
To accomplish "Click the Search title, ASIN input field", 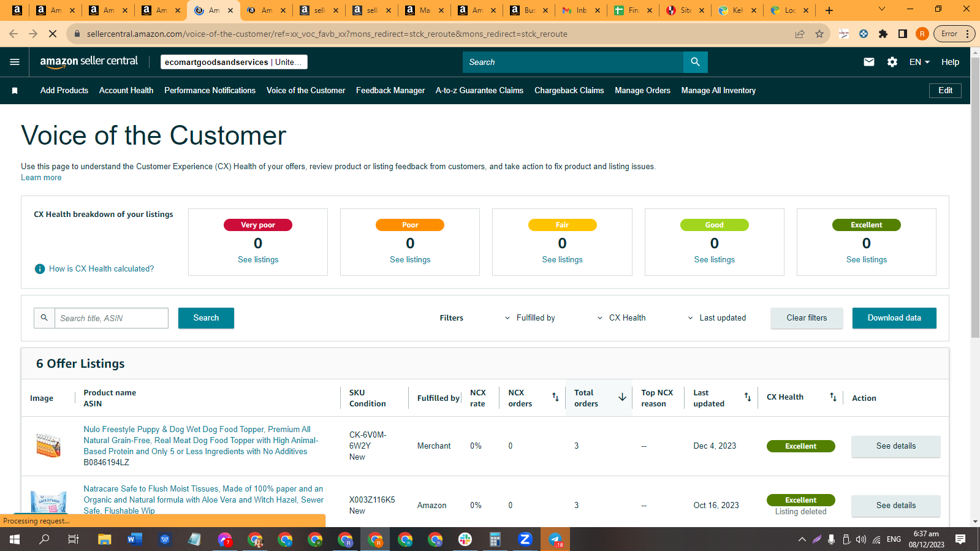I will click(112, 318).
